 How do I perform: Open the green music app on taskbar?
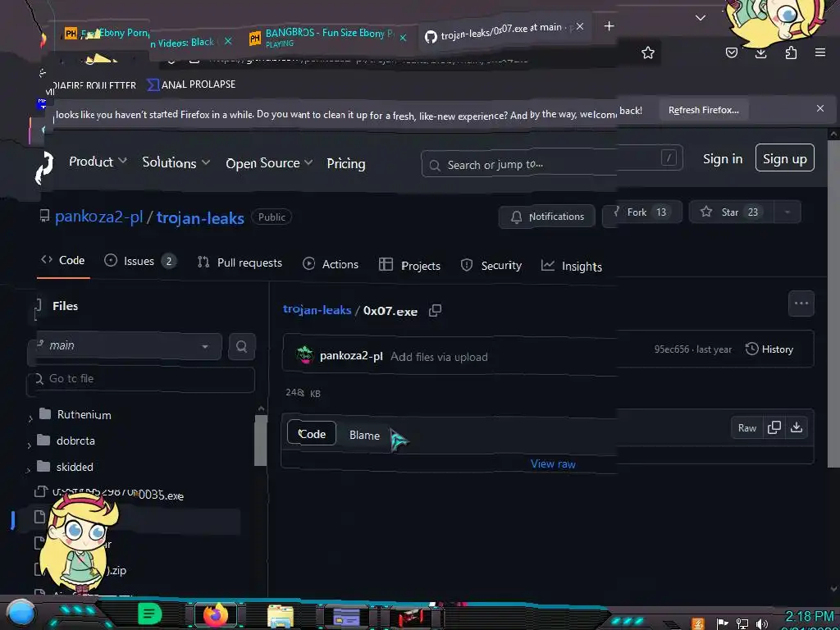tap(150, 614)
